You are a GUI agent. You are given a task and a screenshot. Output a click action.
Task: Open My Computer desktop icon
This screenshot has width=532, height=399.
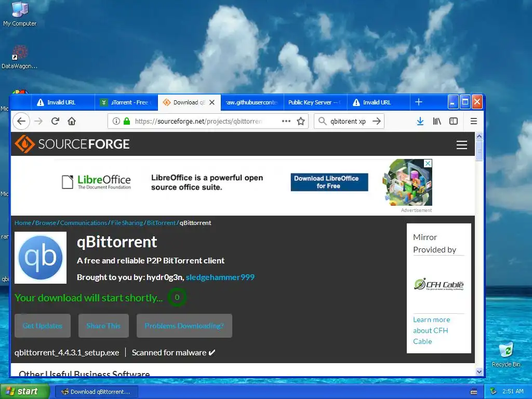click(x=20, y=14)
